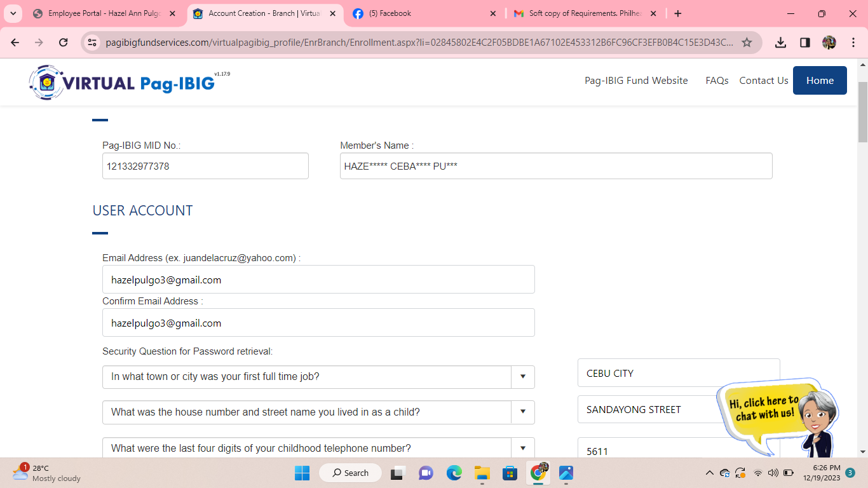Expand the first full time job question dropdown

[x=522, y=377]
